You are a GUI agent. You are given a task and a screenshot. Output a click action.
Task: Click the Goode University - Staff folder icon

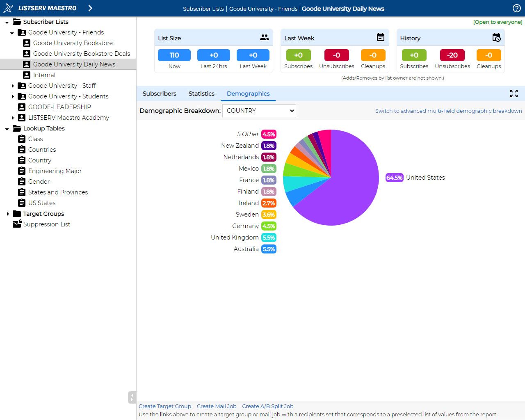(22, 86)
